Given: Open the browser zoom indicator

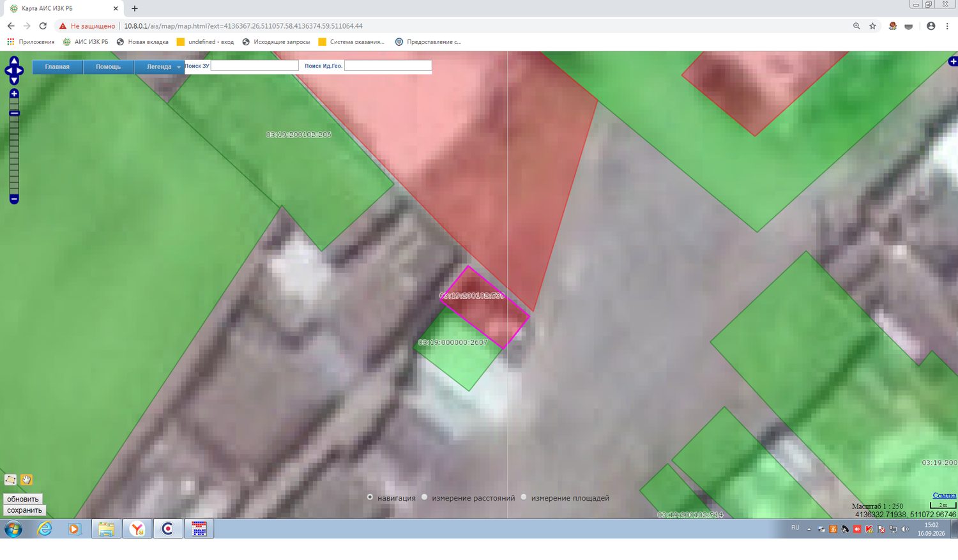Looking at the screenshot, I should click(856, 26).
